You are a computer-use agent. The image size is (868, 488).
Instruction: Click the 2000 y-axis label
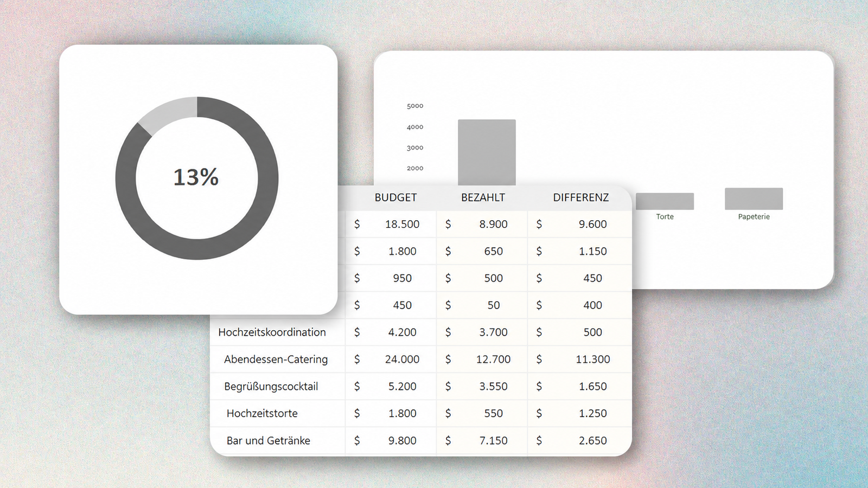pyautogui.click(x=415, y=168)
